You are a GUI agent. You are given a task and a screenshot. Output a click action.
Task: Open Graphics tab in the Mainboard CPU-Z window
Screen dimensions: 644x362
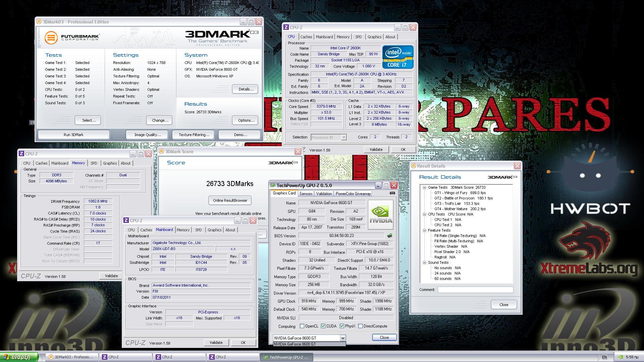tap(214, 230)
